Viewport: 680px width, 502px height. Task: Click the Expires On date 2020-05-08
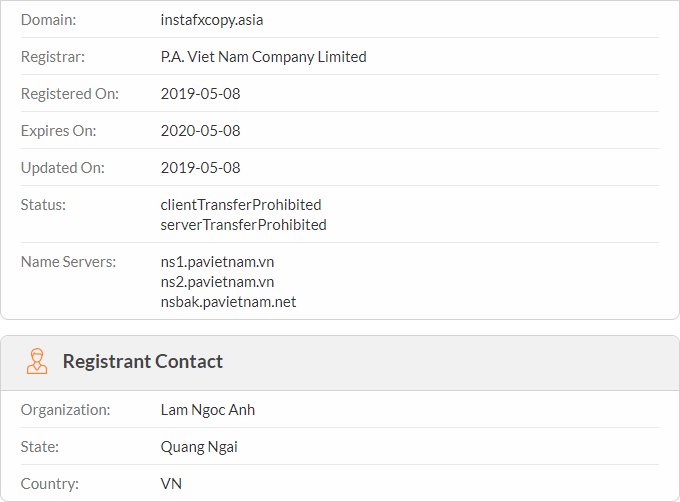(x=200, y=131)
